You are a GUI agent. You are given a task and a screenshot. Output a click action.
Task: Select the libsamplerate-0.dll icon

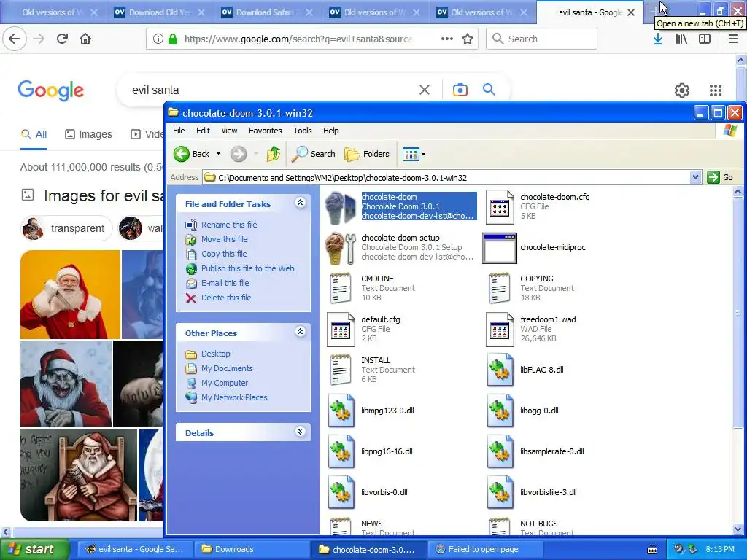(x=500, y=452)
